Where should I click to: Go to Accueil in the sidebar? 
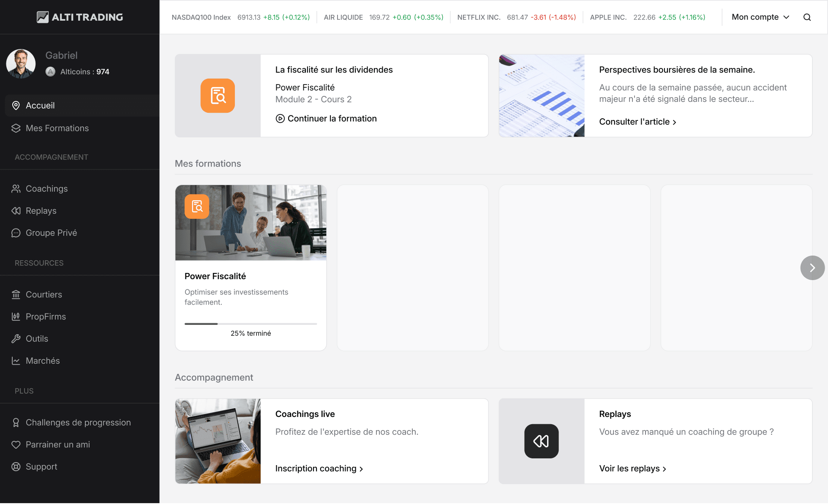pos(82,106)
